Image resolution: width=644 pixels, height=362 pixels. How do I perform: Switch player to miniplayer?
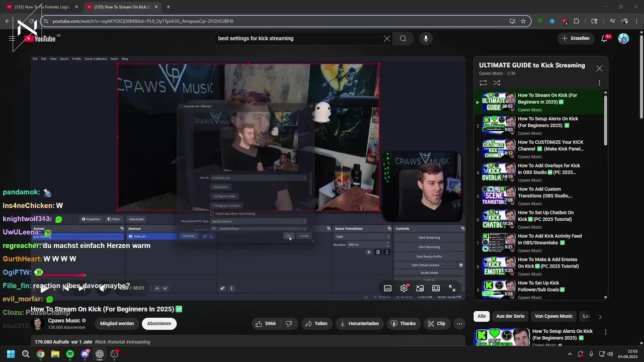[x=420, y=288]
